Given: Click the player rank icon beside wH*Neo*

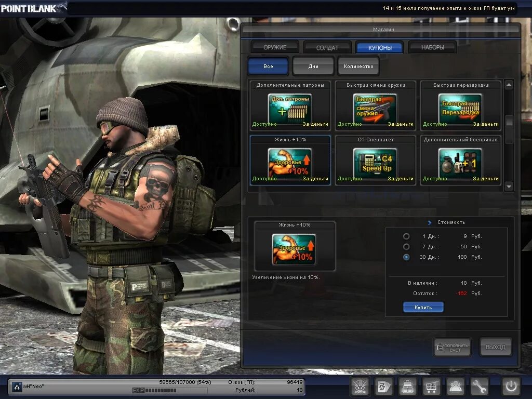Looking at the screenshot, I should [17, 387].
